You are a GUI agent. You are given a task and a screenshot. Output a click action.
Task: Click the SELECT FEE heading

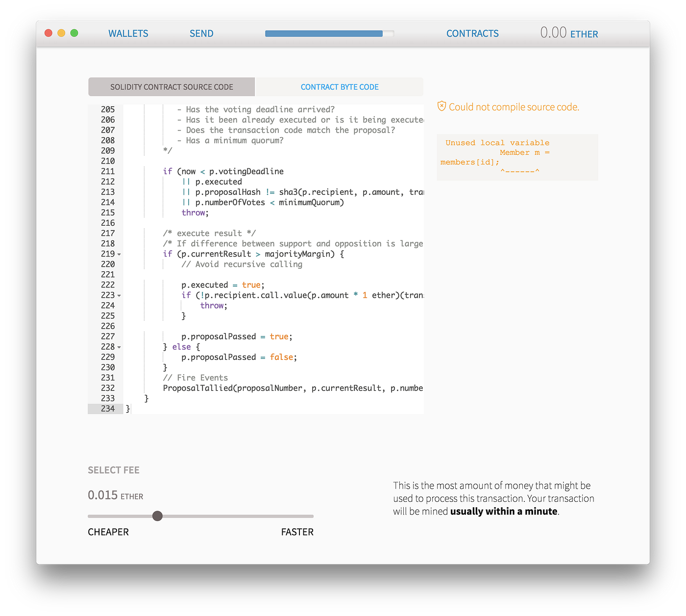pyautogui.click(x=114, y=470)
